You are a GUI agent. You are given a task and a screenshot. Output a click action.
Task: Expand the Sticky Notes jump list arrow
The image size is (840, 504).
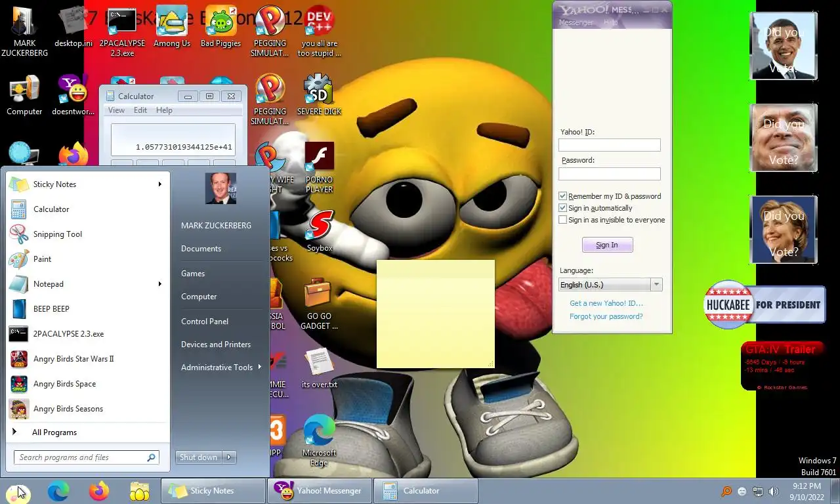[x=159, y=184]
